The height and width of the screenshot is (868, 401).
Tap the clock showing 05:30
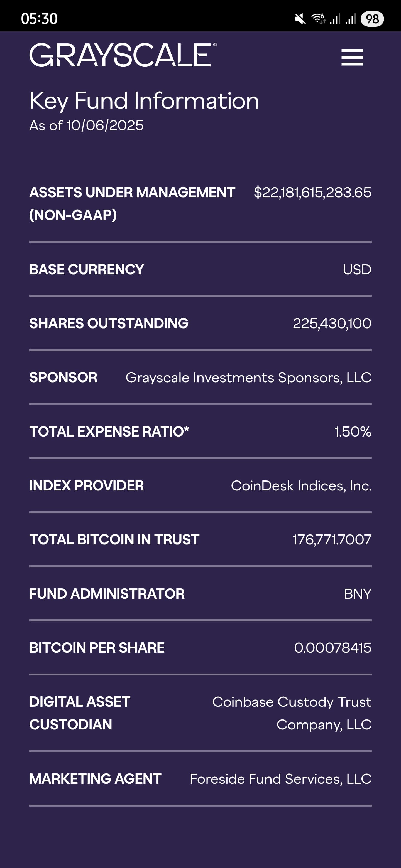point(39,19)
